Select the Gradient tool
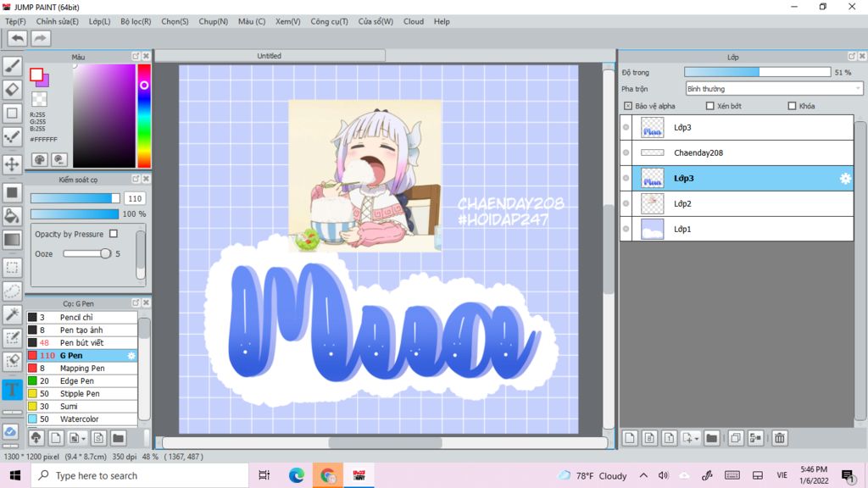The image size is (868, 488). (x=12, y=240)
